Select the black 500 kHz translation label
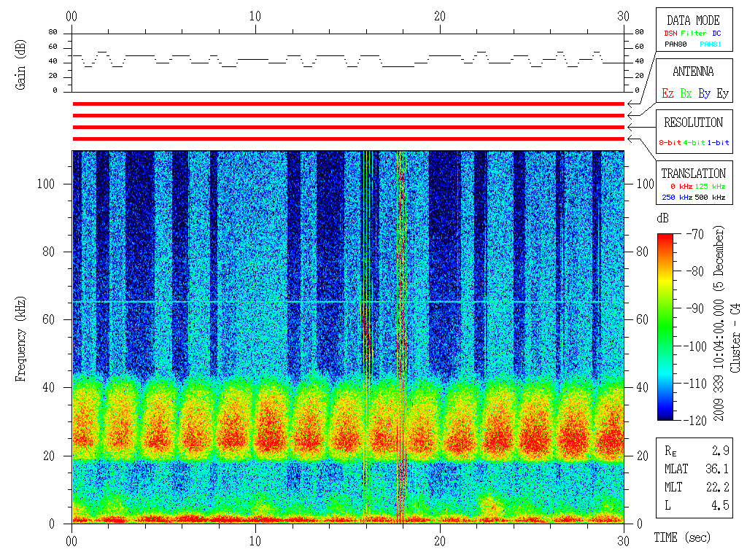Viewport: 747px width, 560px height. (710, 197)
